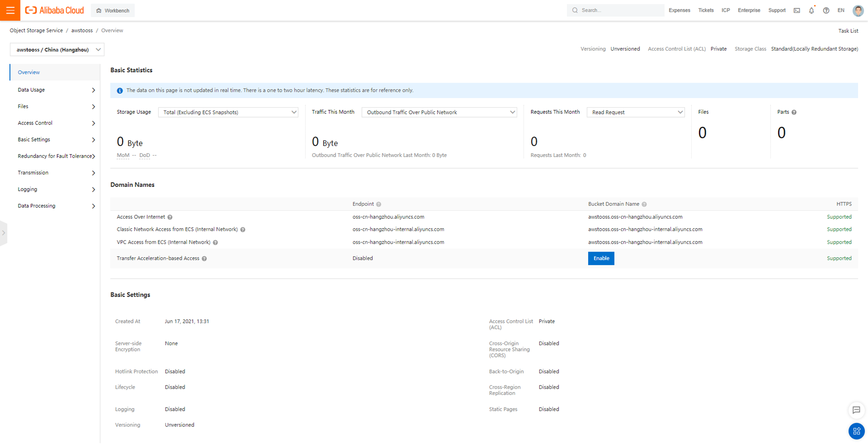This screenshot has width=868, height=446.
Task: Click the Unversioned versioning value in header
Action: pyautogui.click(x=625, y=49)
